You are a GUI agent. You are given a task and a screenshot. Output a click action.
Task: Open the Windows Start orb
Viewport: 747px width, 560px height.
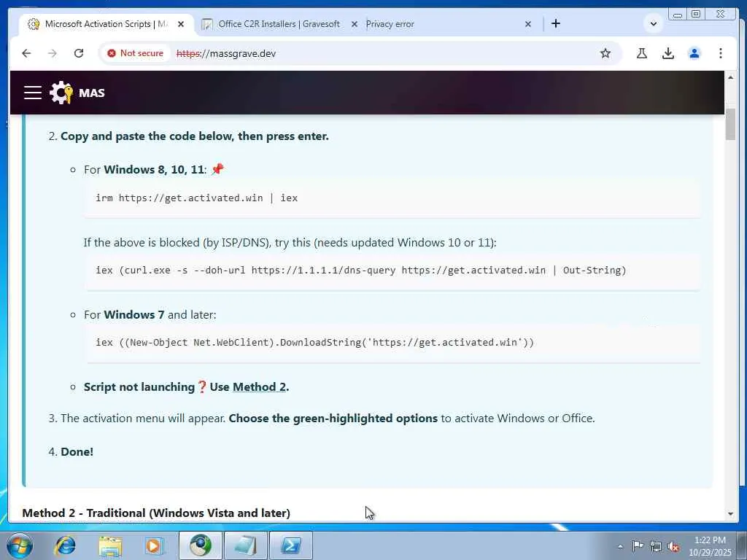(19, 545)
